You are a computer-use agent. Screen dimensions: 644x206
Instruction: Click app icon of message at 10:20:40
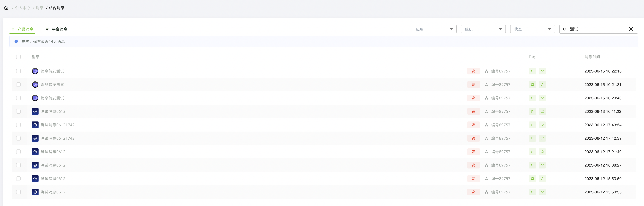35,98
